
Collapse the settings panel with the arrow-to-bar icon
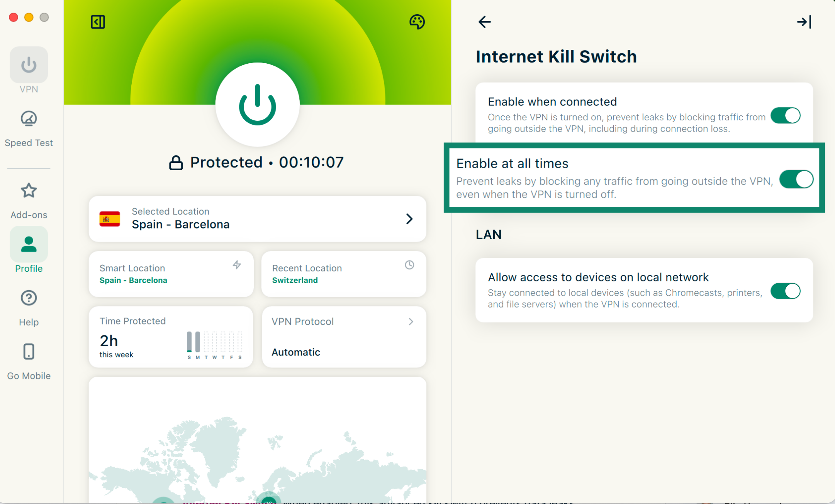pyautogui.click(x=804, y=22)
